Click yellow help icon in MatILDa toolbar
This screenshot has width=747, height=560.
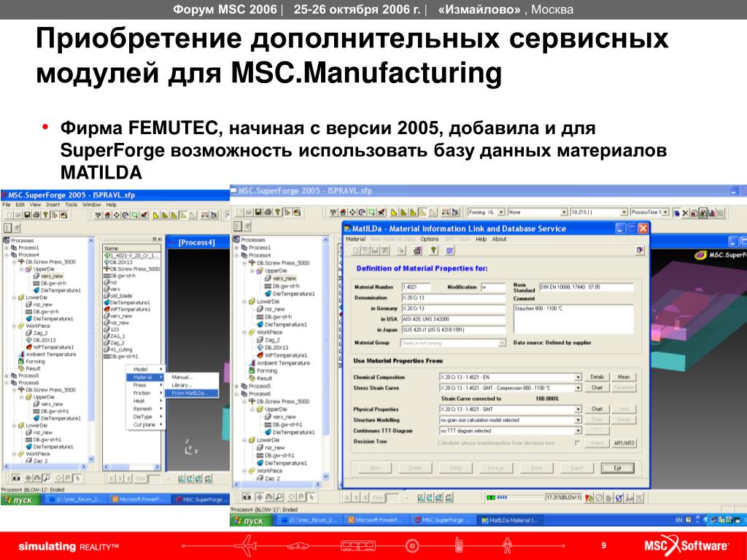433,251
